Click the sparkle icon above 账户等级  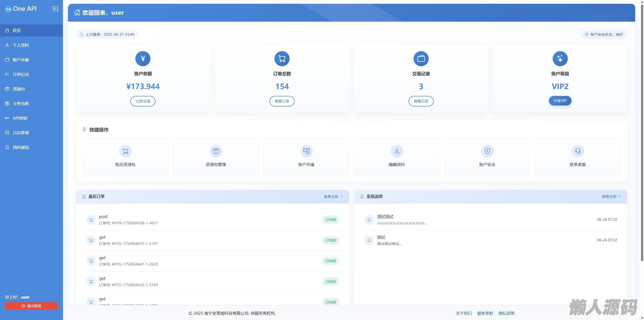tap(560, 59)
